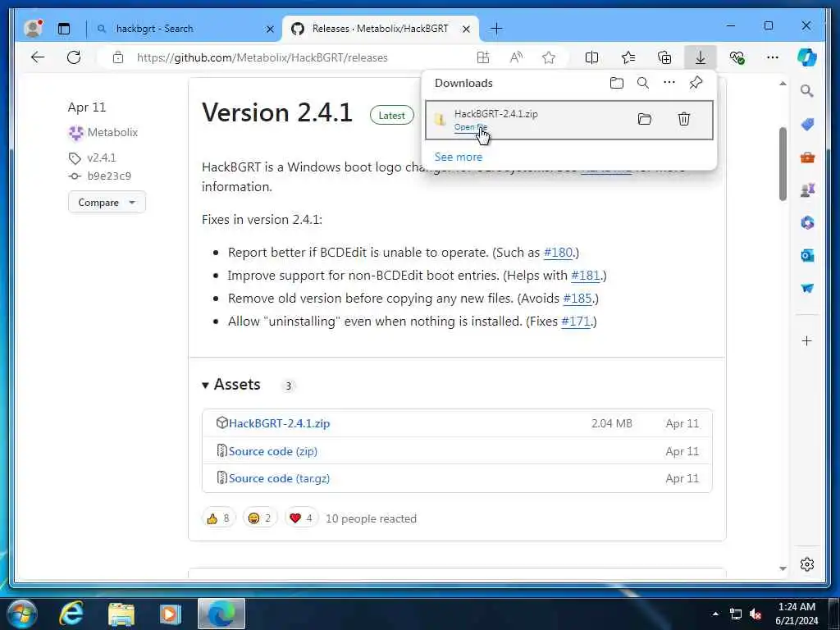The height and width of the screenshot is (630, 840).
Task: Search downloads with magnifier icon
Action: [643, 83]
